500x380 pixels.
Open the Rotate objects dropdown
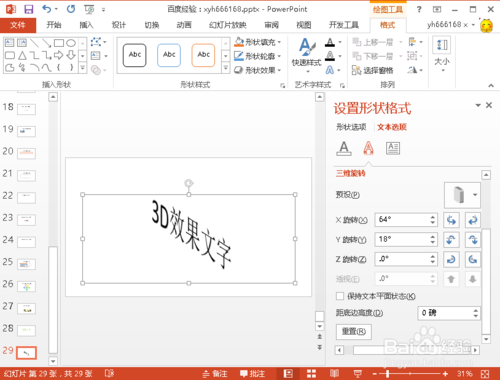[415, 70]
